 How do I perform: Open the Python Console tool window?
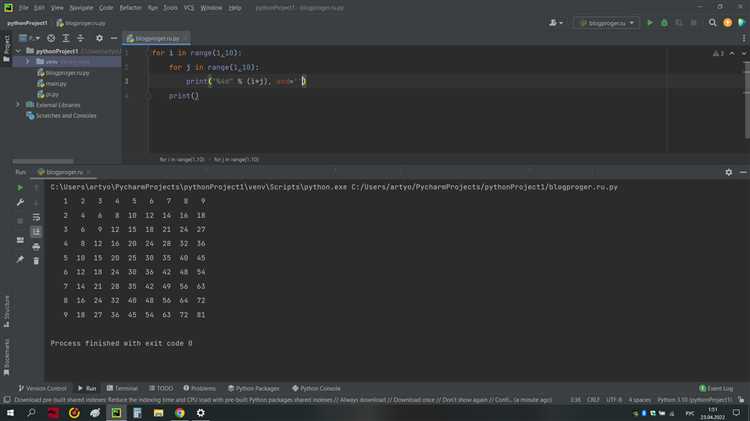pos(316,388)
